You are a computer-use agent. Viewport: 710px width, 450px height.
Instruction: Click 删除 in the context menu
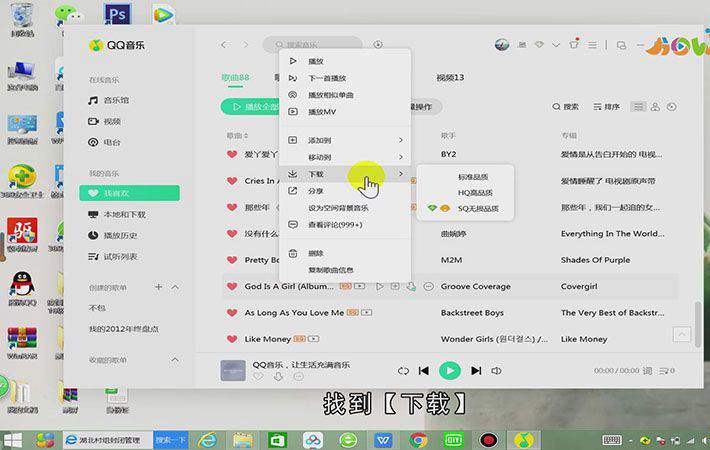coord(316,254)
